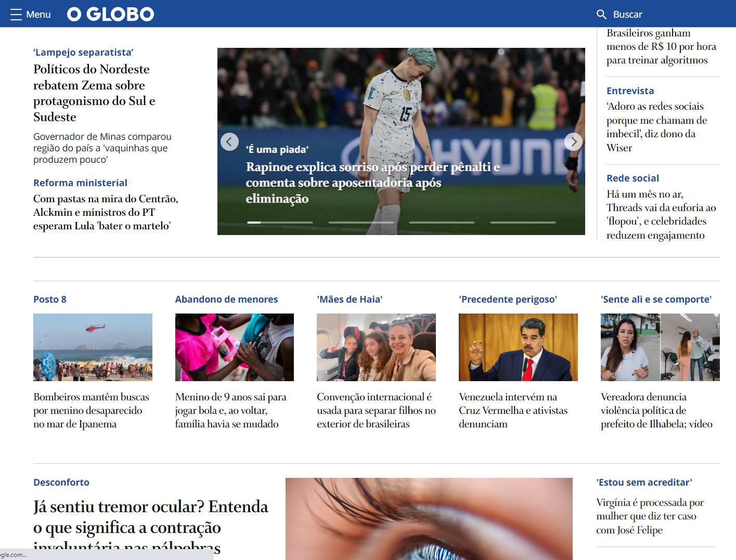This screenshot has width=736, height=560.
Task: Open children in pink clothes thumbnail
Action: 235,347
